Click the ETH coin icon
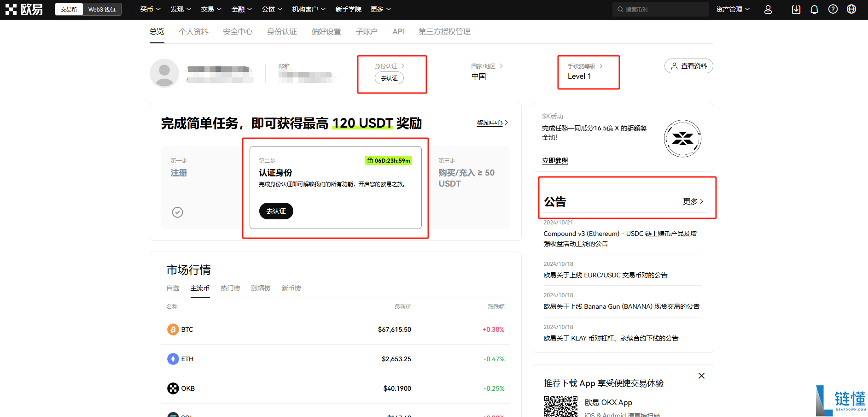 point(173,359)
